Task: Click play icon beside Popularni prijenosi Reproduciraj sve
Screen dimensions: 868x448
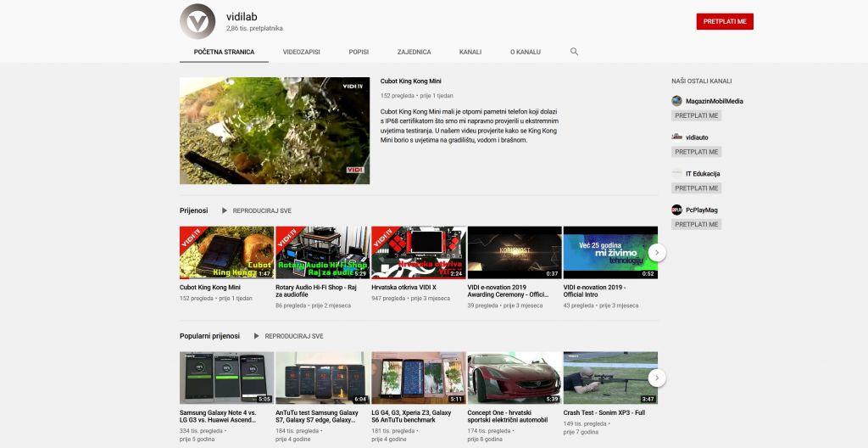Action: pos(256,336)
